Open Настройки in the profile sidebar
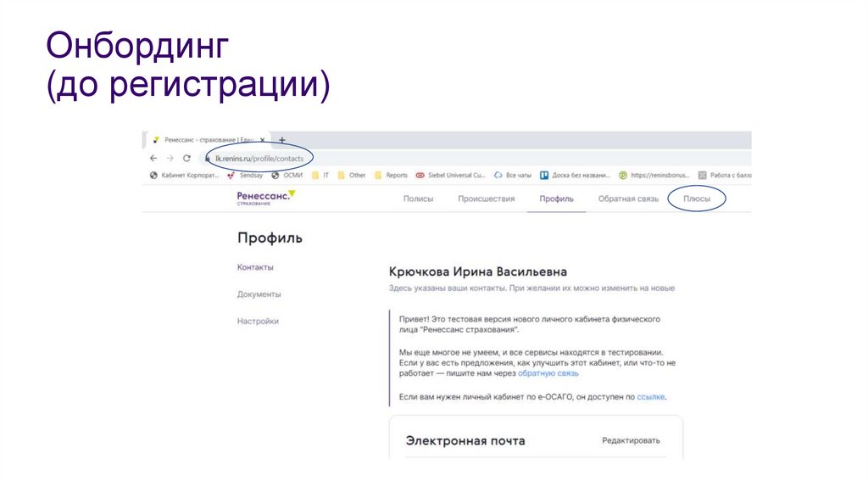 pyautogui.click(x=258, y=321)
